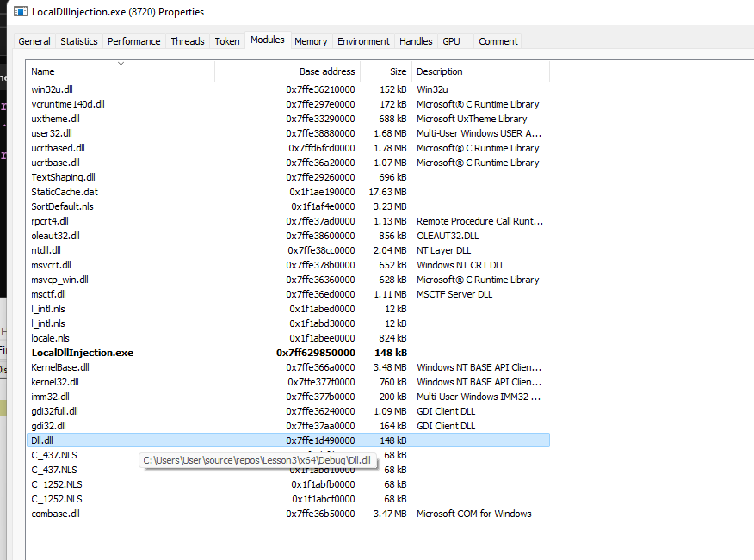This screenshot has height=560, width=754.
Task: Select the Token tab
Action: pyautogui.click(x=227, y=41)
